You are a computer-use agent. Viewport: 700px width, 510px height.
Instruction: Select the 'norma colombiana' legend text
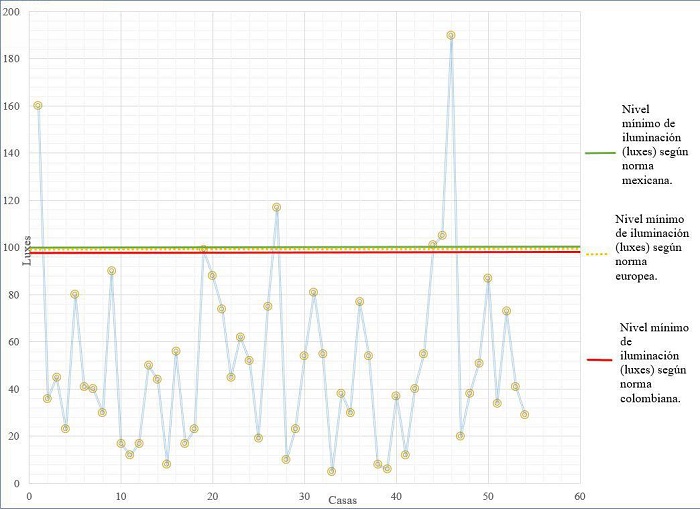pyautogui.click(x=651, y=361)
